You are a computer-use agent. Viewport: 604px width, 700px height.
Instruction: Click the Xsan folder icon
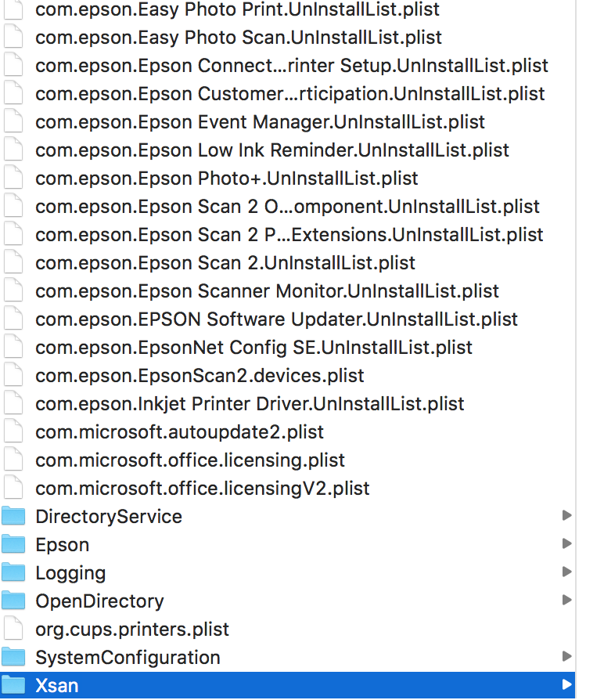point(13,686)
